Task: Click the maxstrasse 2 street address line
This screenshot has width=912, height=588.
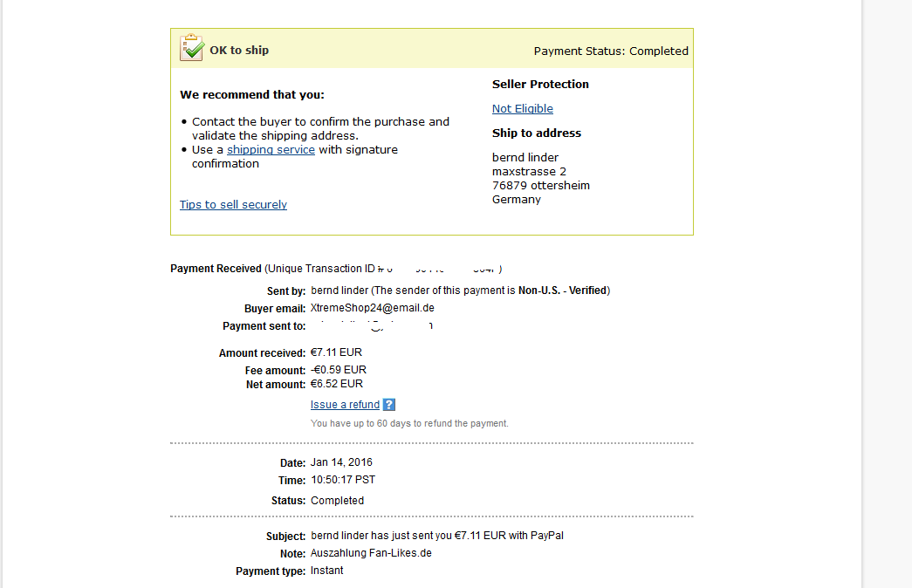Action: [529, 172]
